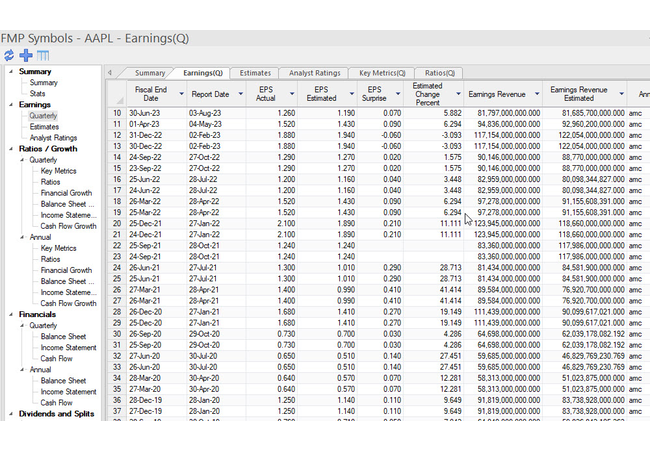Switch to the Summary tab
The image size is (650, 450).
point(150,73)
